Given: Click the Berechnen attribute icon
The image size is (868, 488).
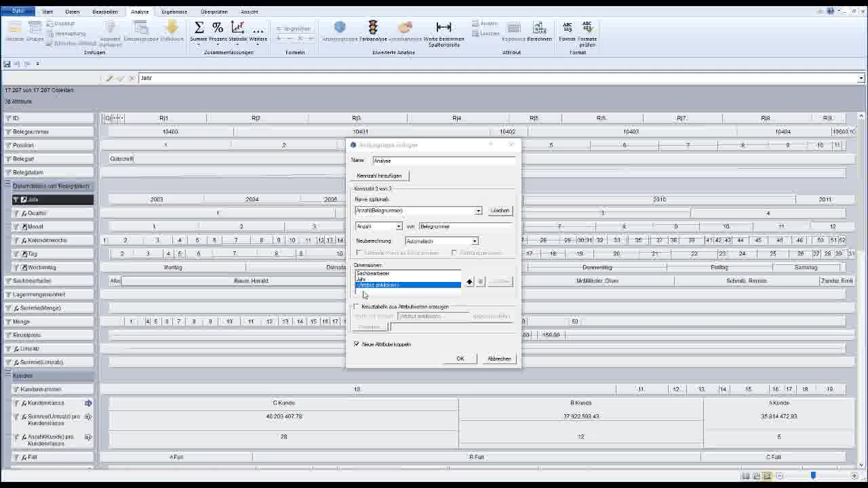Looking at the screenshot, I should pyautogui.click(x=540, y=27).
